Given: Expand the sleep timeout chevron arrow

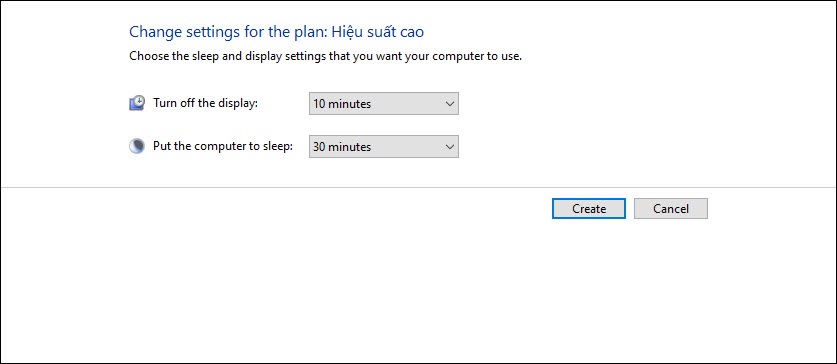Looking at the screenshot, I should [x=449, y=147].
